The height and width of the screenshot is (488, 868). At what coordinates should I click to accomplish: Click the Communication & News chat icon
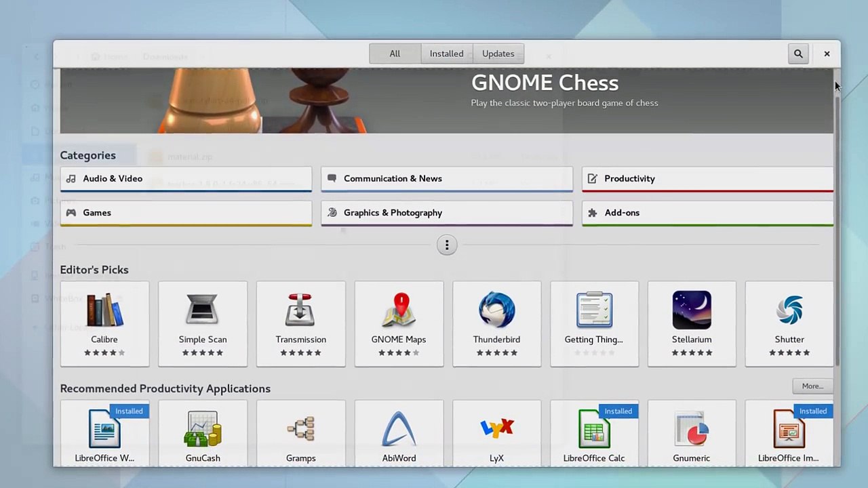point(332,178)
